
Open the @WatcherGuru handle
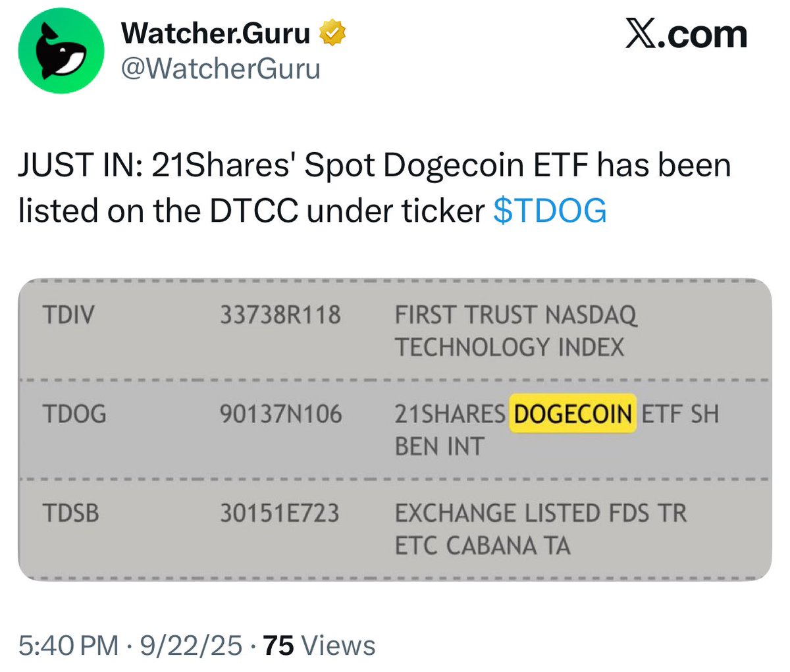click(221, 68)
